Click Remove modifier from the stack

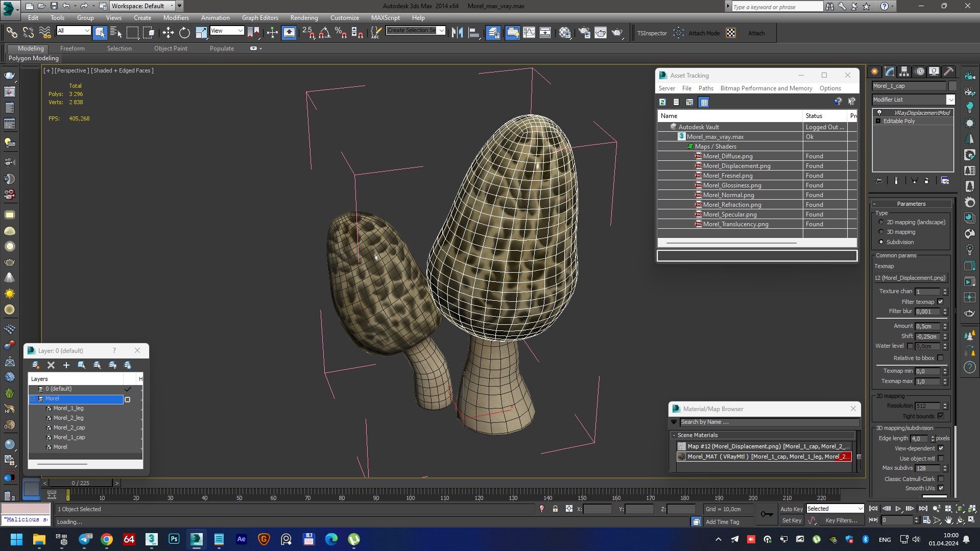pyautogui.click(x=927, y=180)
